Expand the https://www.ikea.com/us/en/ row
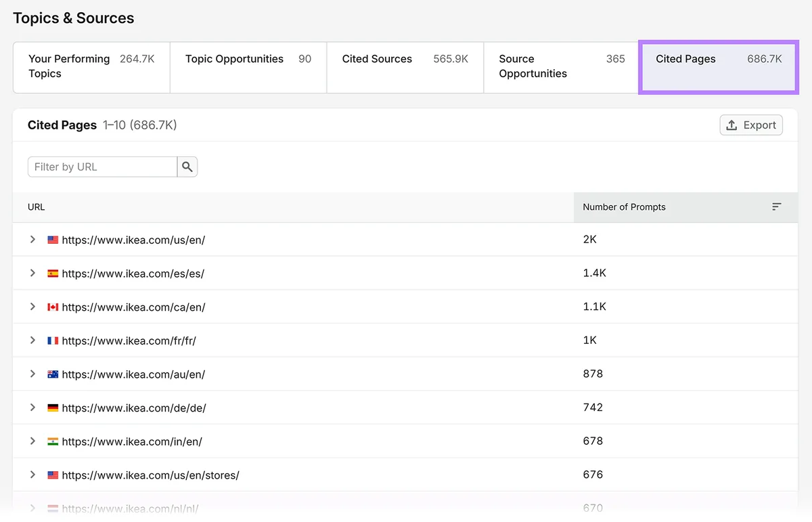812x522 pixels. [x=32, y=240]
